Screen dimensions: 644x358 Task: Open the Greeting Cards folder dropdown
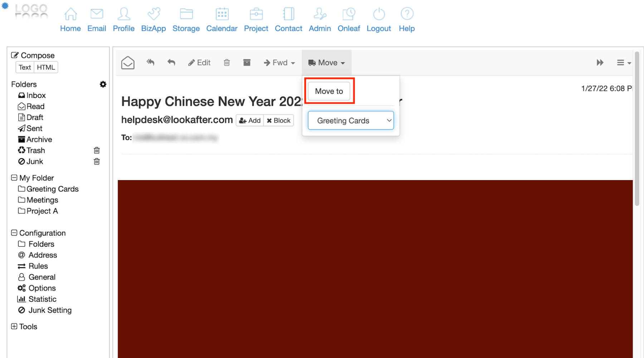click(x=351, y=121)
